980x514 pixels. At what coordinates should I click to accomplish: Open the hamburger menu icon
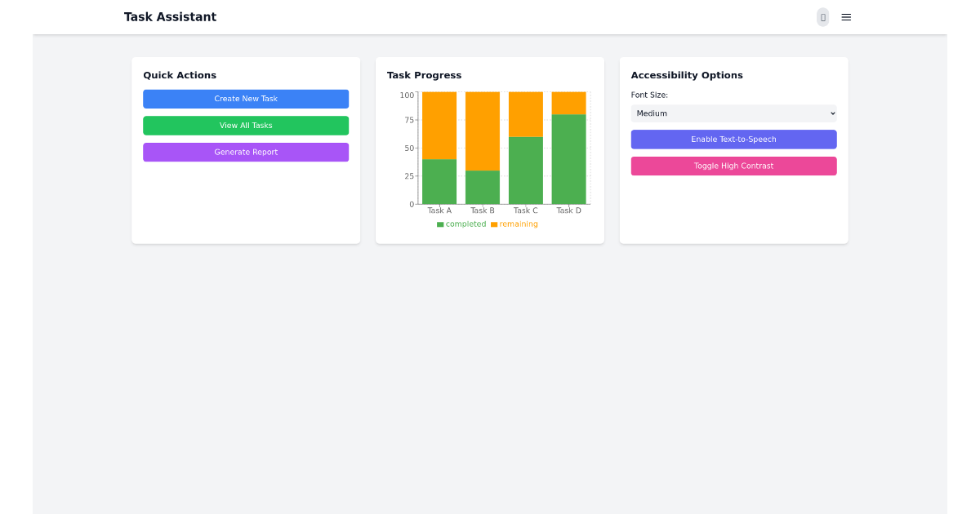click(x=846, y=16)
